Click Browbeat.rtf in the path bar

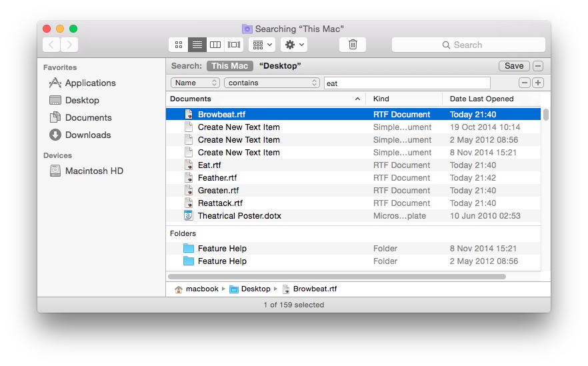(309, 289)
